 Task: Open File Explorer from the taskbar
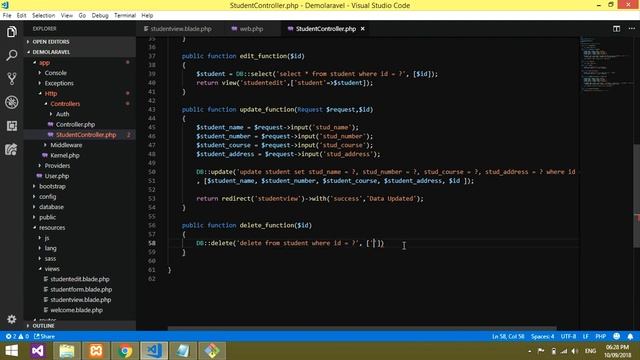coord(67,351)
